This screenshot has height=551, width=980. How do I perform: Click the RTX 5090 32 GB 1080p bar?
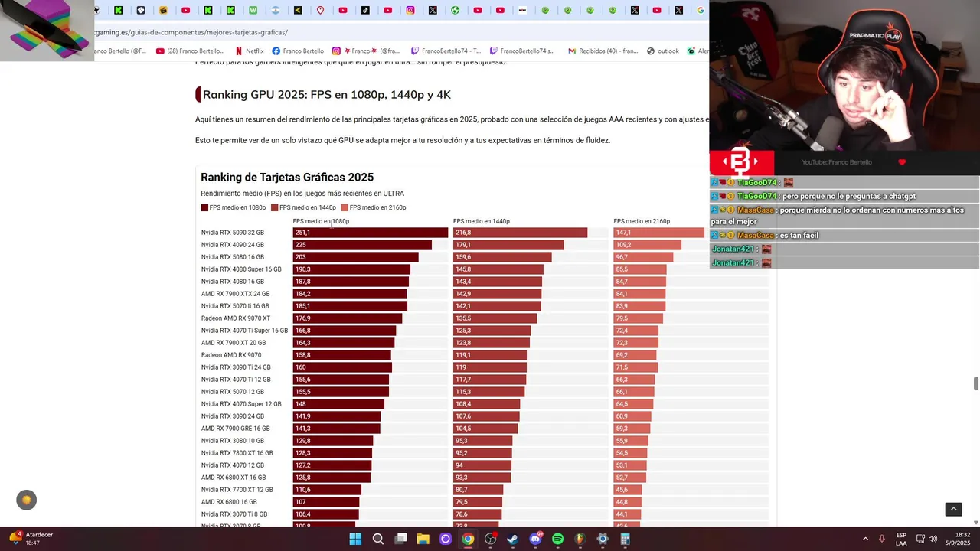pos(371,233)
